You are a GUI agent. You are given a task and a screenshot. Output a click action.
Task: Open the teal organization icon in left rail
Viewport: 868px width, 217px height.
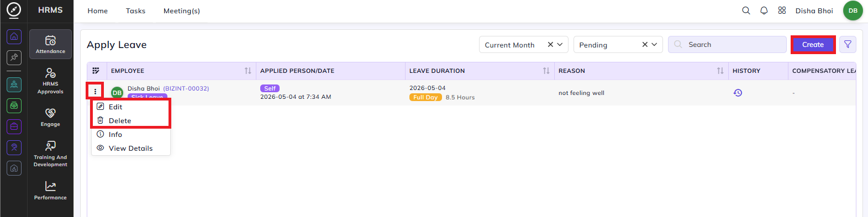click(x=14, y=84)
